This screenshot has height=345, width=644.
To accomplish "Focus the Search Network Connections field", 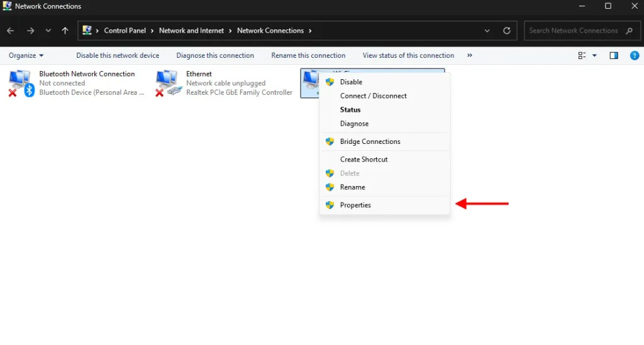I will (582, 31).
